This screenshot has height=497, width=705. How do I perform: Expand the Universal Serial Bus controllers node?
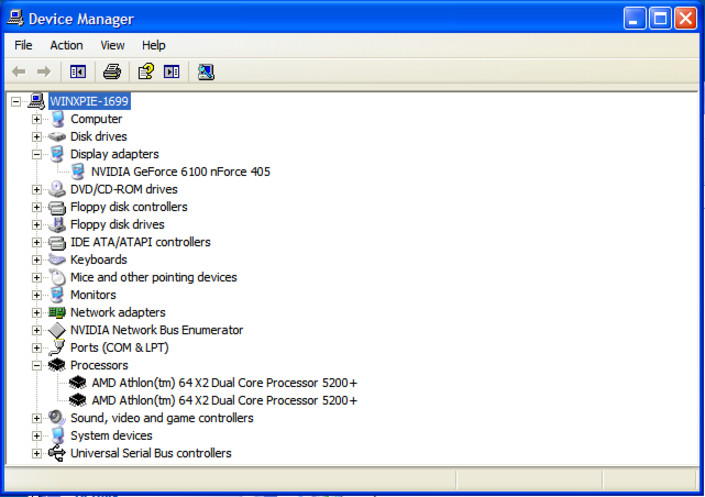[37, 453]
